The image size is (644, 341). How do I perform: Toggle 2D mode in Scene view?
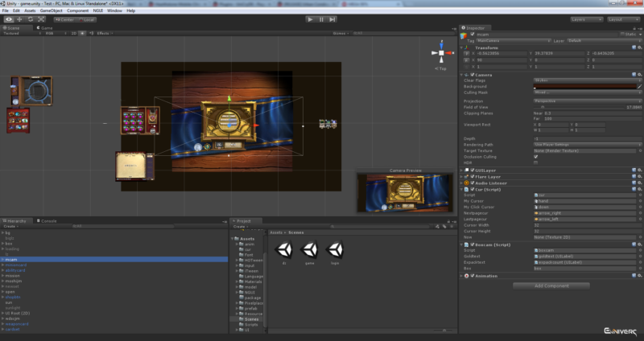click(74, 33)
